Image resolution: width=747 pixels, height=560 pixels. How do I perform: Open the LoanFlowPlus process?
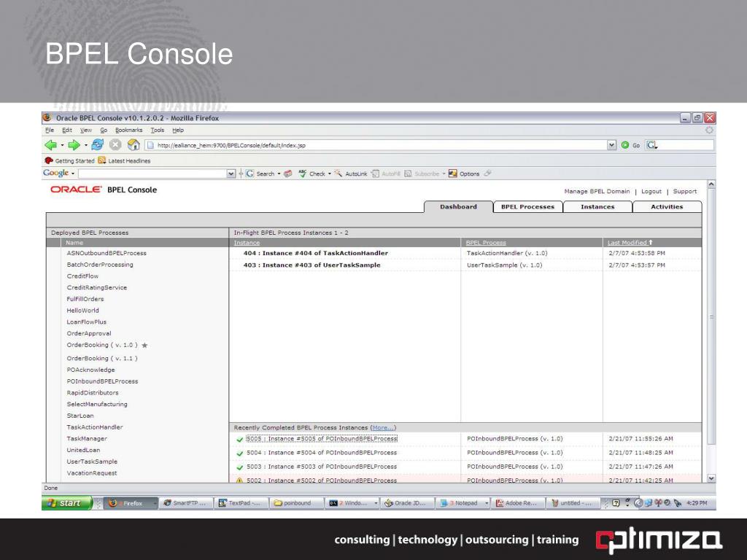87,322
